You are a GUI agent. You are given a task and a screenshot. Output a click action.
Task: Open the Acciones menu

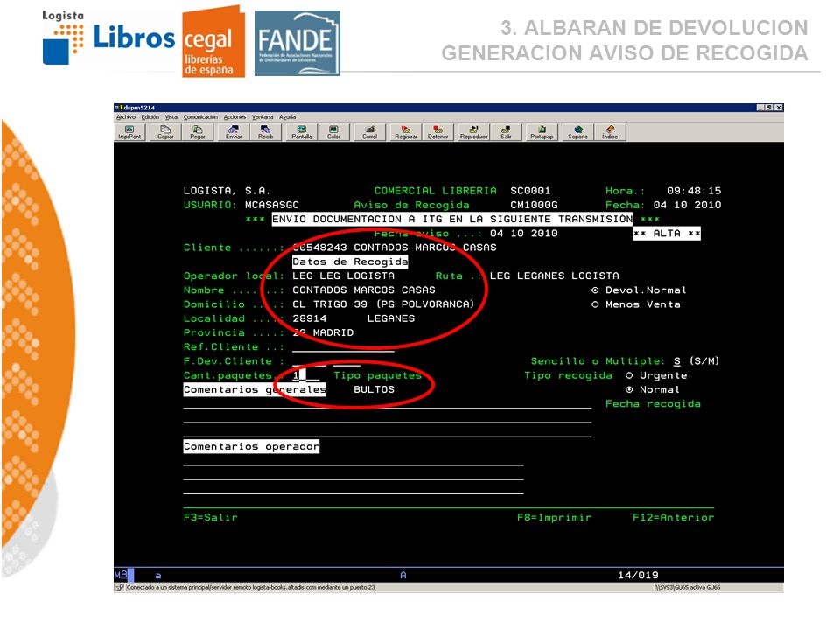click(x=234, y=116)
